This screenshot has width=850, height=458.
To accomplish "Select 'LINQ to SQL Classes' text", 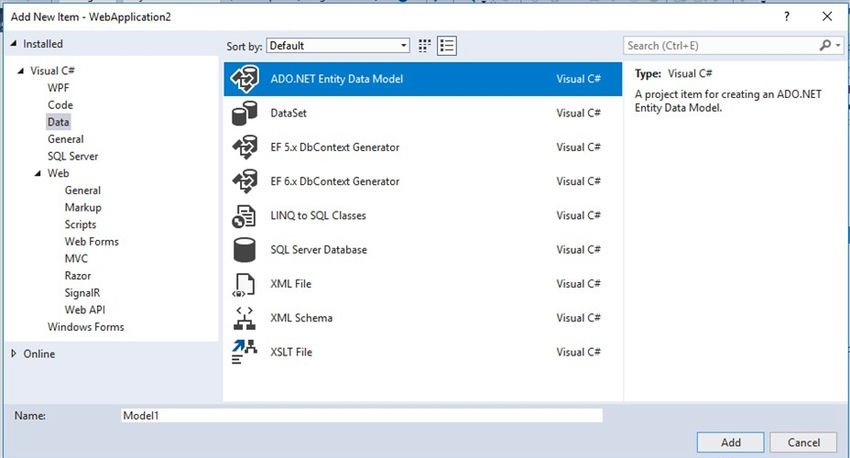I will point(318,216).
